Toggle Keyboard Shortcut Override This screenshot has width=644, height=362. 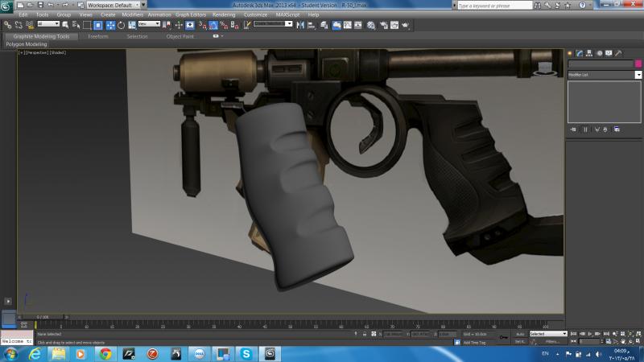coord(190,25)
